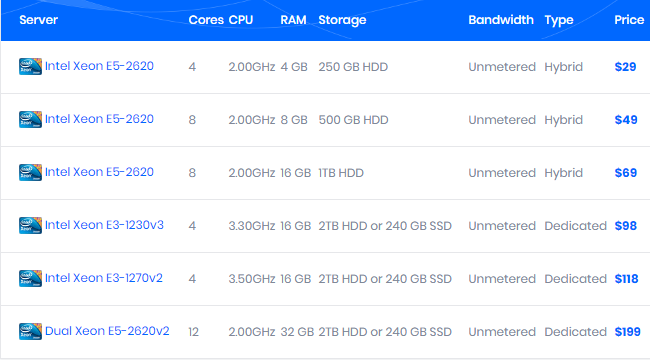Open the Intel Xeon E3-1270v2 server link

(104, 278)
